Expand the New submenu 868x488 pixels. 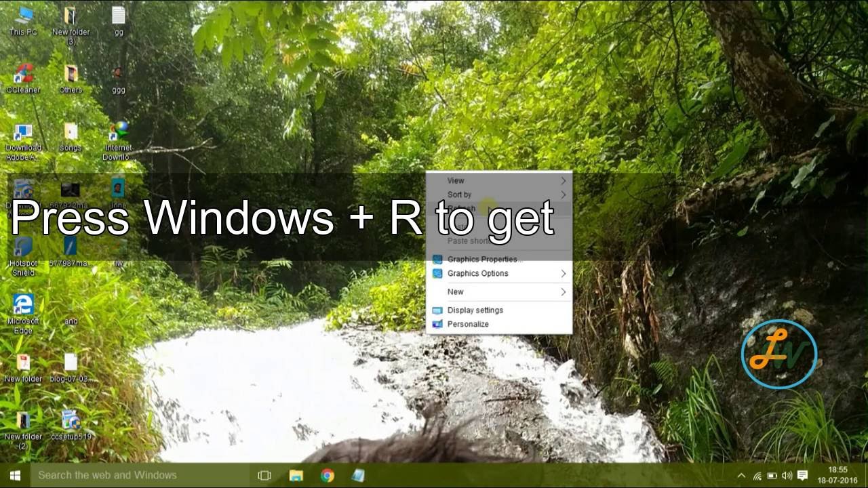click(x=499, y=291)
